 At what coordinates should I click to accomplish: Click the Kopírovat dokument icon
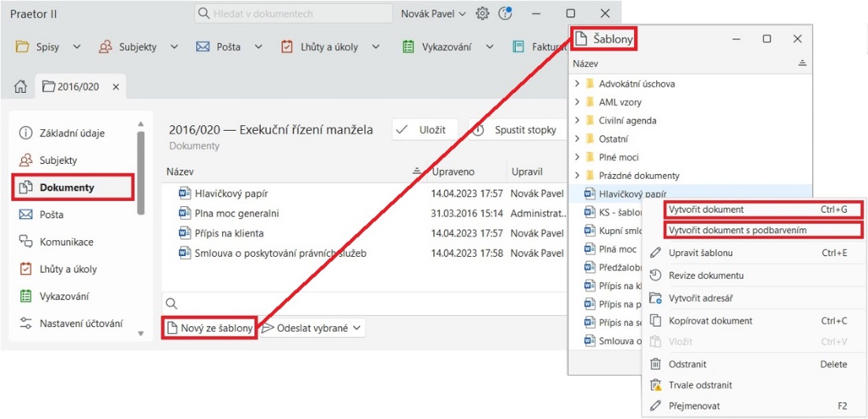[655, 321]
